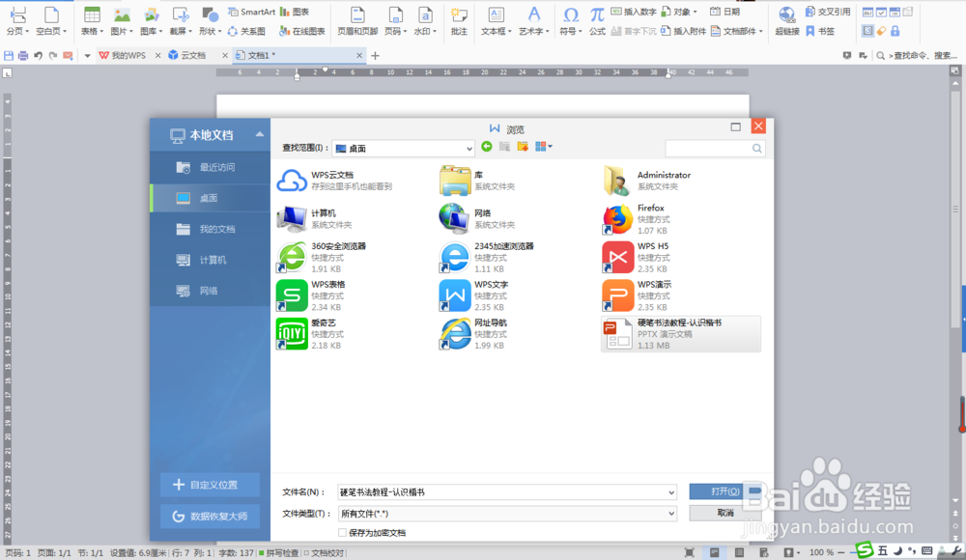Select the 库 system folder
The image size is (966, 560).
[x=477, y=181]
